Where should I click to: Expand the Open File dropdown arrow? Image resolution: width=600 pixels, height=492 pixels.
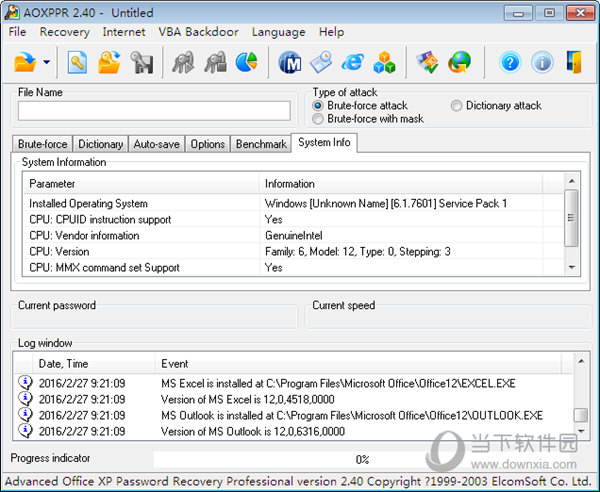(x=47, y=63)
